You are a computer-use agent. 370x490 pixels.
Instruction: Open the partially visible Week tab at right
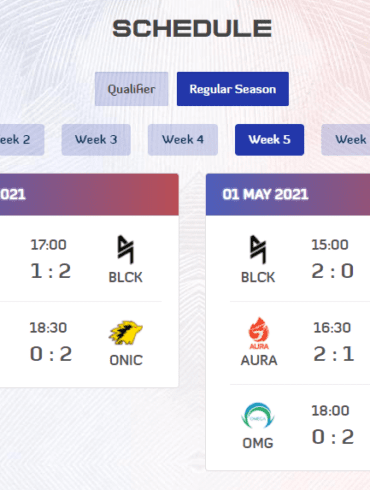(346, 140)
